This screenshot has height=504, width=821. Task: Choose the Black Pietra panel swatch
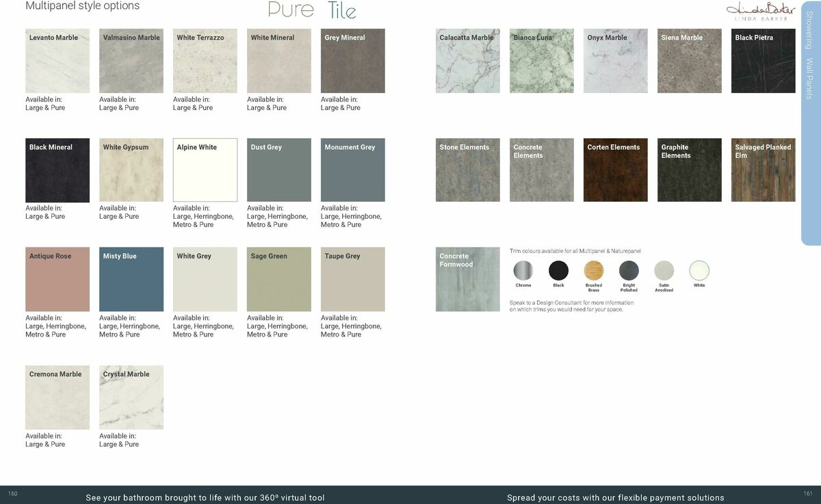coord(764,61)
